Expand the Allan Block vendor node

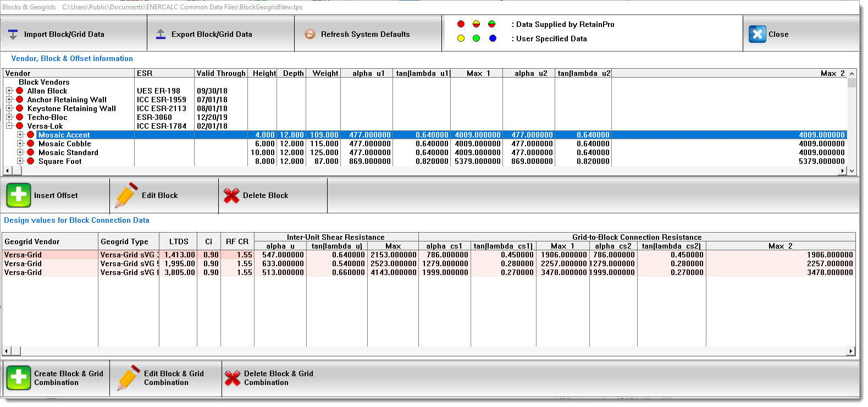pos(9,91)
